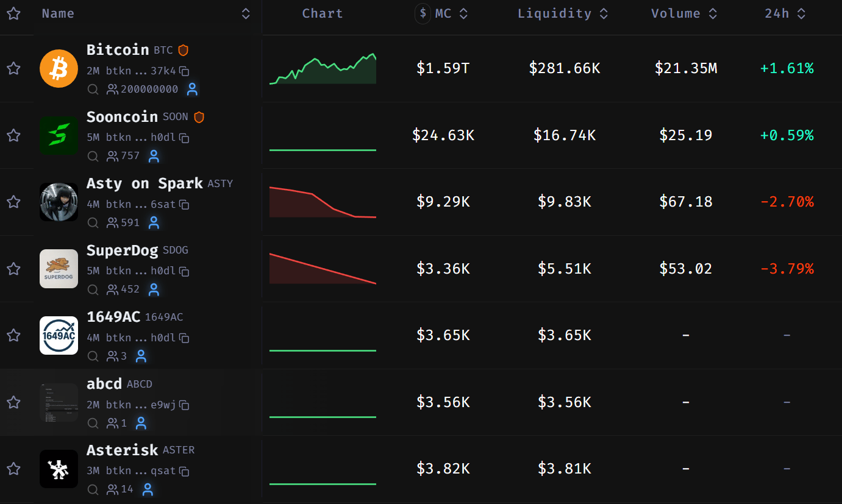The image size is (842, 504).
Task: Click the Bitcoin liquidity value $281.66K
Action: point(565,68)
